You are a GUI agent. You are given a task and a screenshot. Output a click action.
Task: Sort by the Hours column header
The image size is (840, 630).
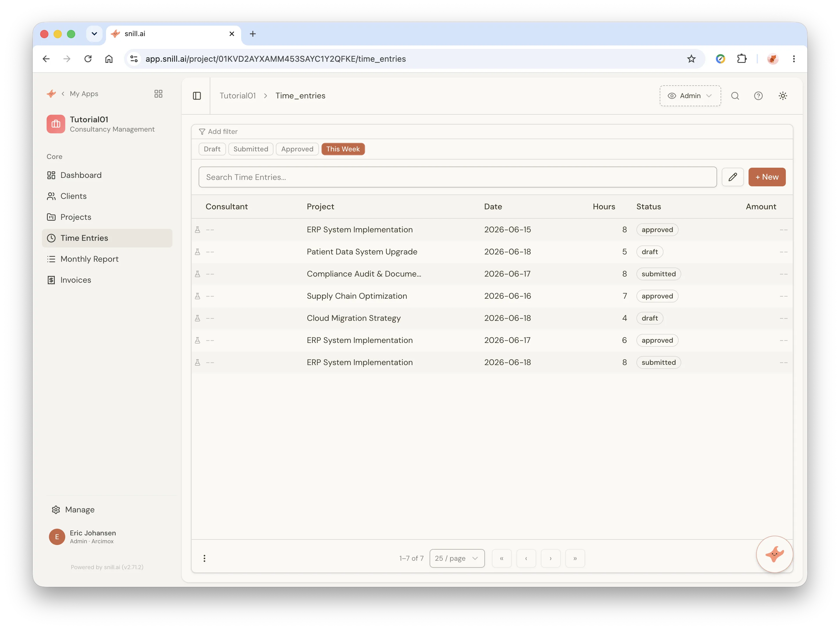coord(603,206)
